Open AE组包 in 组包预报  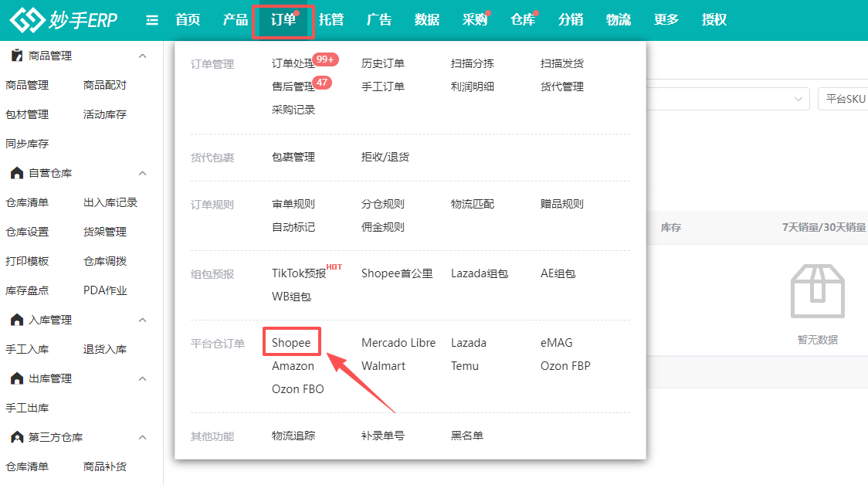(x=558, y=273)
